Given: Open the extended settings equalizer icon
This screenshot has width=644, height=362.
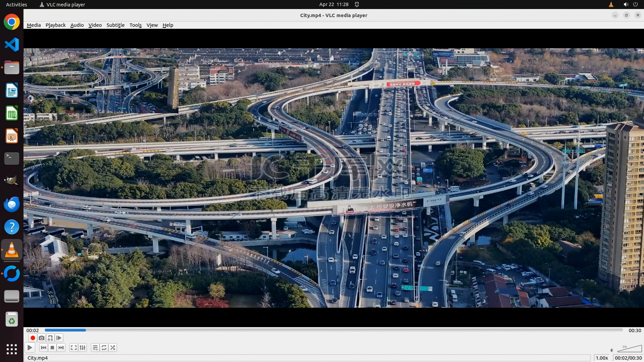Looking at the screenshot, I should pos(83,348).
